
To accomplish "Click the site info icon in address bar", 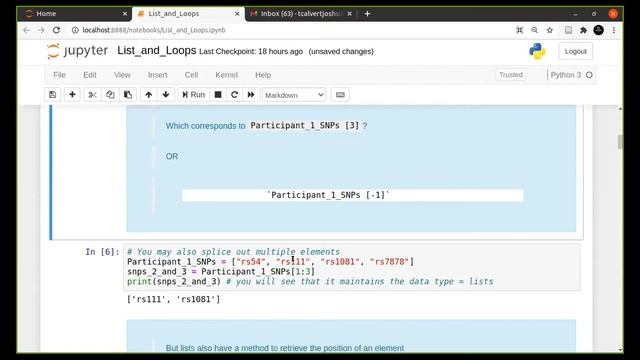I will tap(75, 30).
